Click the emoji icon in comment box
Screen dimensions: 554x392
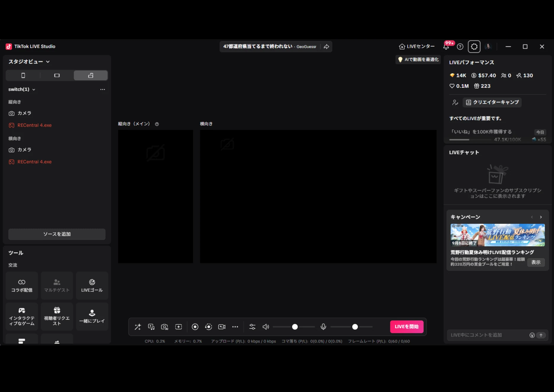point(532,335)
